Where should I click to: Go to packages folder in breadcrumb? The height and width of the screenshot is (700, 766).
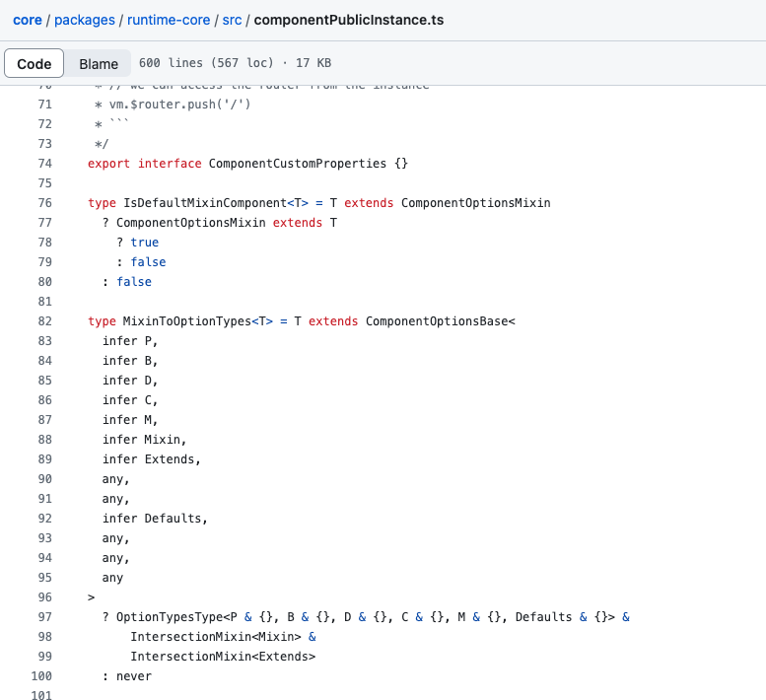[85, 20]
